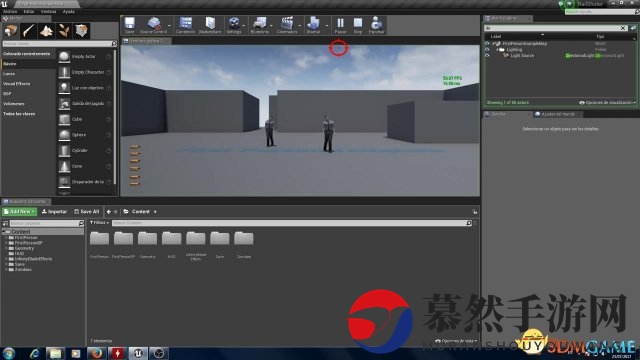Image resolution: width=640 pixels, height=360 pixels.
Task: Click the Firefox taskbar icon
Action: pos(96,353)
